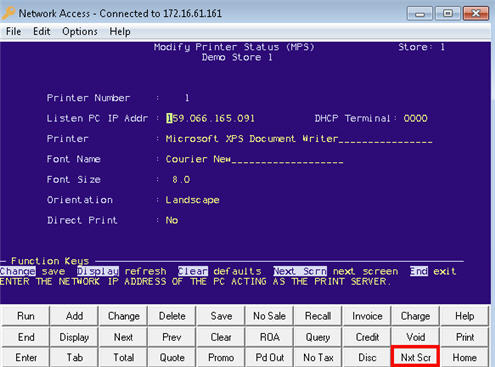Click the Pd Out button

point(269,357)
